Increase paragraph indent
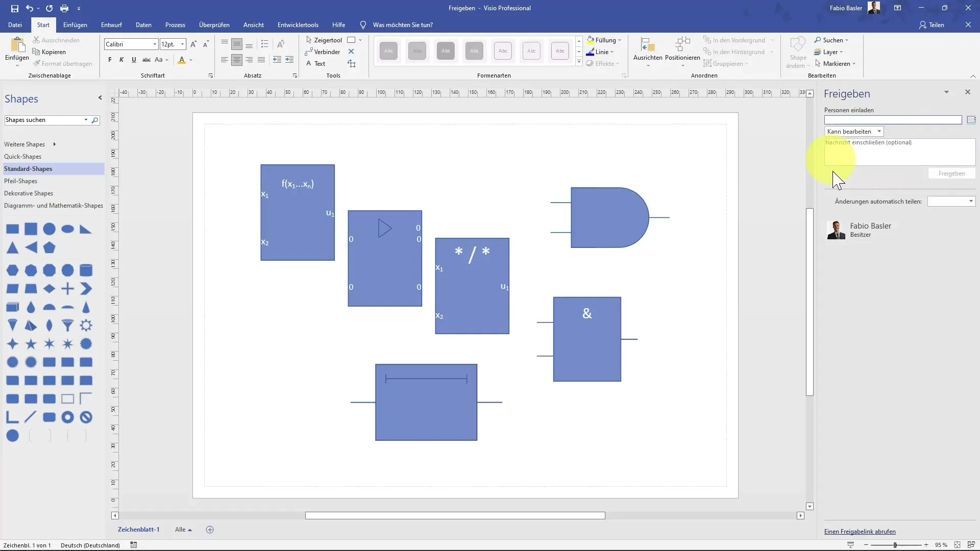The width and height of the screenshot is (980, 551). [x=289, y=60]
